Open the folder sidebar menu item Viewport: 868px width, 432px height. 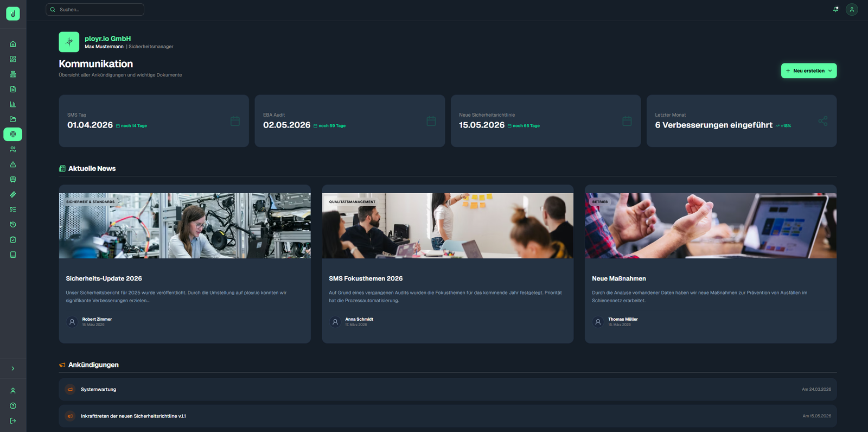pyautogui.click(x=13, y=119)
